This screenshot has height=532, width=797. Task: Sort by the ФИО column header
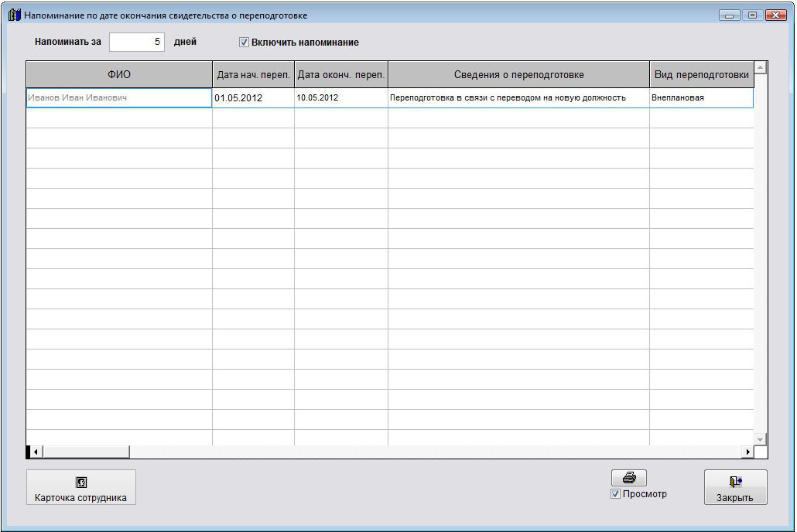pos(119,74)
